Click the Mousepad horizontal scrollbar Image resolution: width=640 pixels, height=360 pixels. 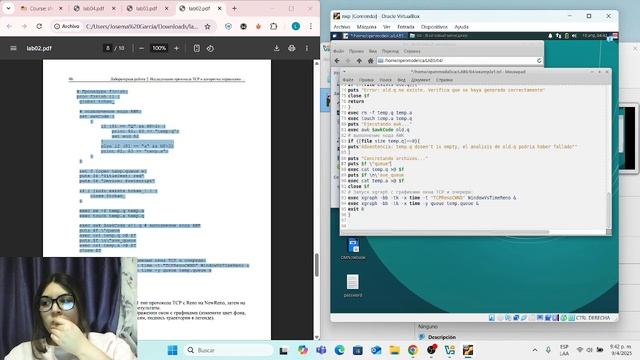click(x=445, y=232)
